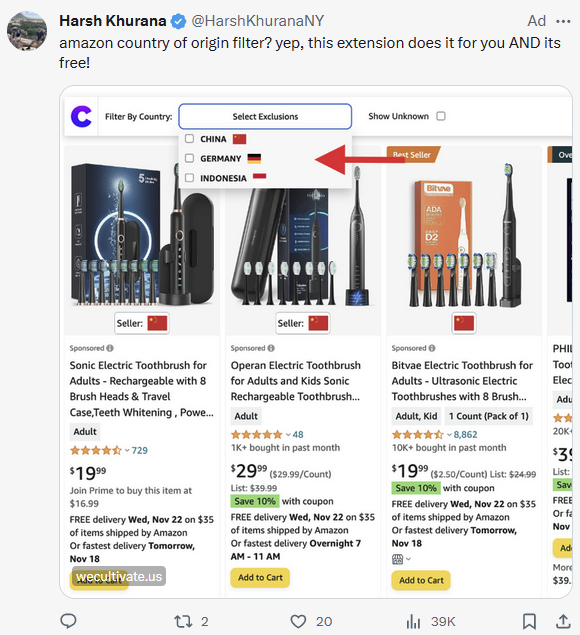Repost this ad with the retweet icon
The width and height of the screenshot is (580, 635).
coord(183,621)
